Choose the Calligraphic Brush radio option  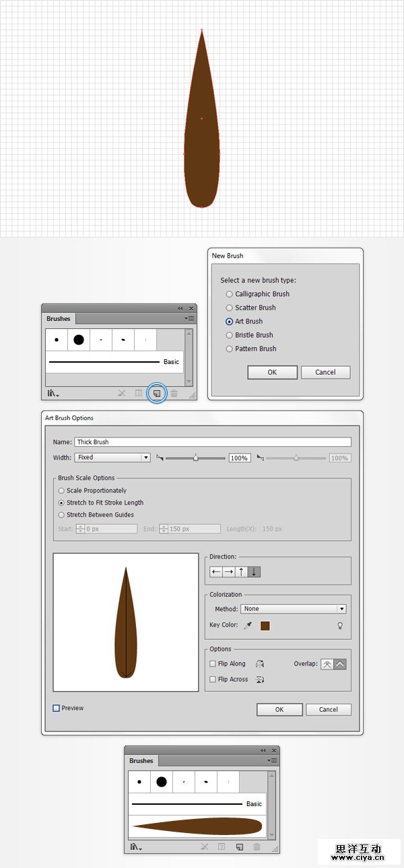tap(230, 294)
